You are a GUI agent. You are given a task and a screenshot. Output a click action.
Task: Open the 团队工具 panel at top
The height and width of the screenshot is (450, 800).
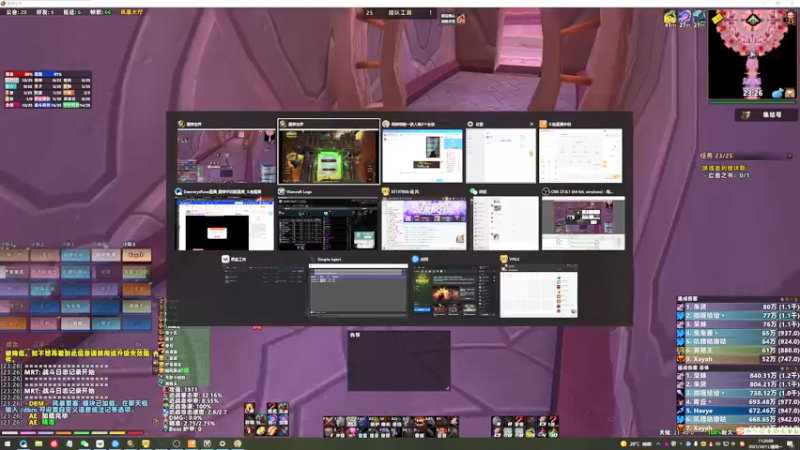coord(400,12)
